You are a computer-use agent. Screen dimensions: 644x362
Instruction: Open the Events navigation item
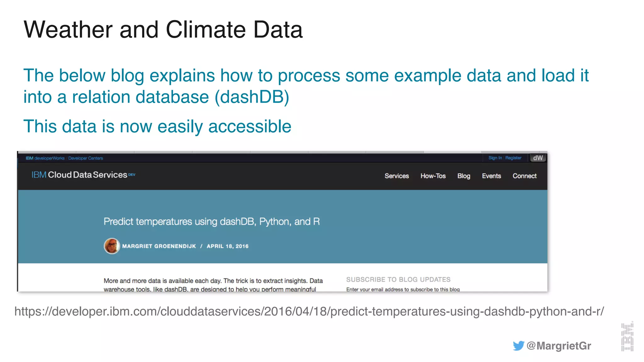pyautogui.click(x=491, y=176)
